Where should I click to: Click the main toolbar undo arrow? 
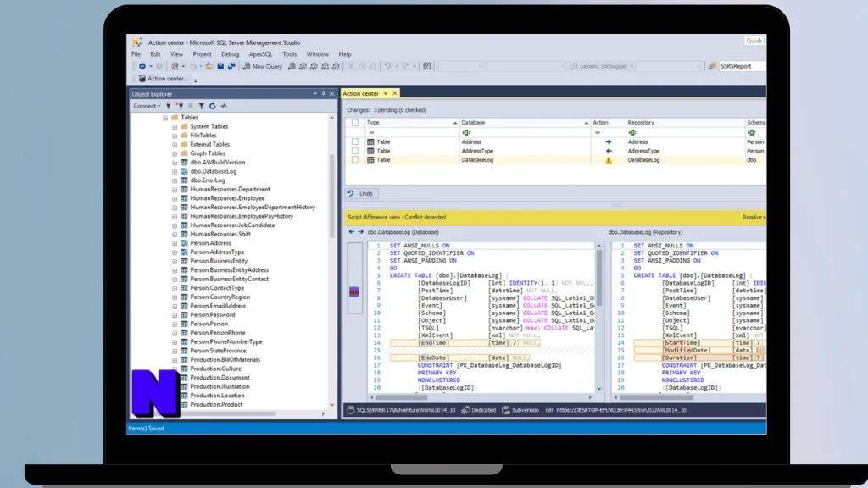coord(387,66)
